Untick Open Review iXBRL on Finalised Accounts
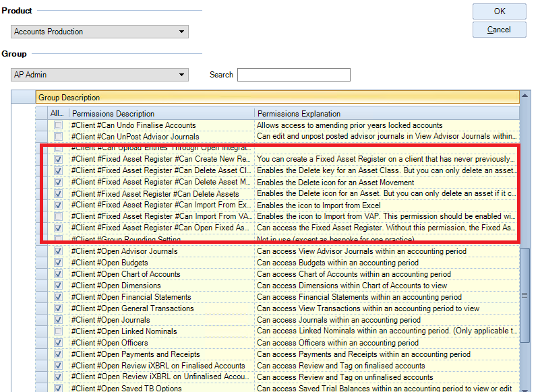The height and width of the screenshot is (392, 540). [x=59, y=366]
